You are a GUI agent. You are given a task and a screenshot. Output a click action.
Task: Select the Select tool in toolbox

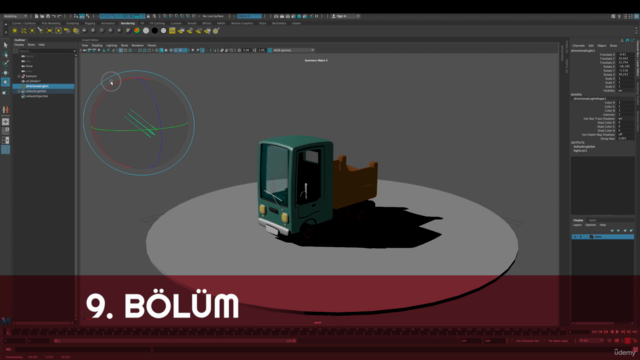[5, 45]
